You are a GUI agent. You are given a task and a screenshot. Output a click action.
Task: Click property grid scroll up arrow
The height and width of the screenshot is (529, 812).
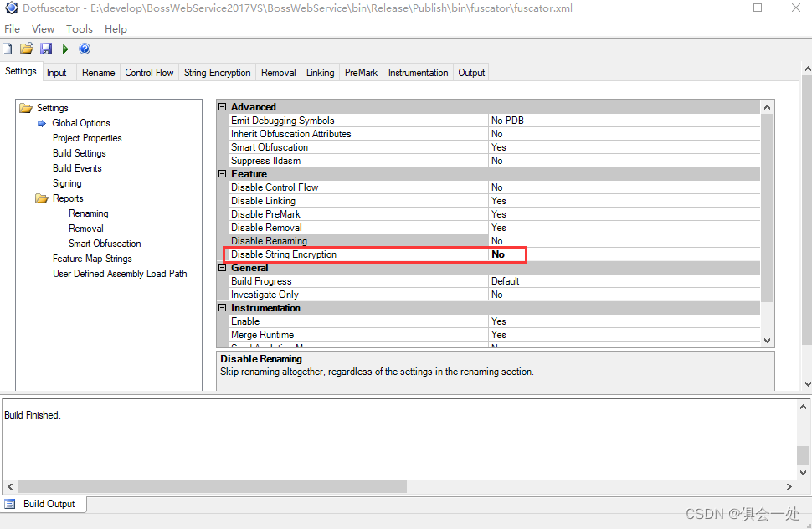pos(767,107)
